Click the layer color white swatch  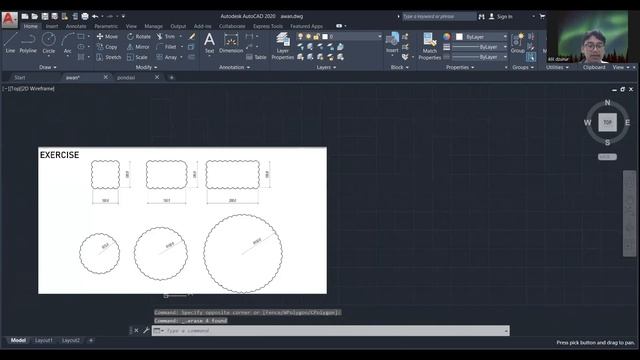pos(325,37)
